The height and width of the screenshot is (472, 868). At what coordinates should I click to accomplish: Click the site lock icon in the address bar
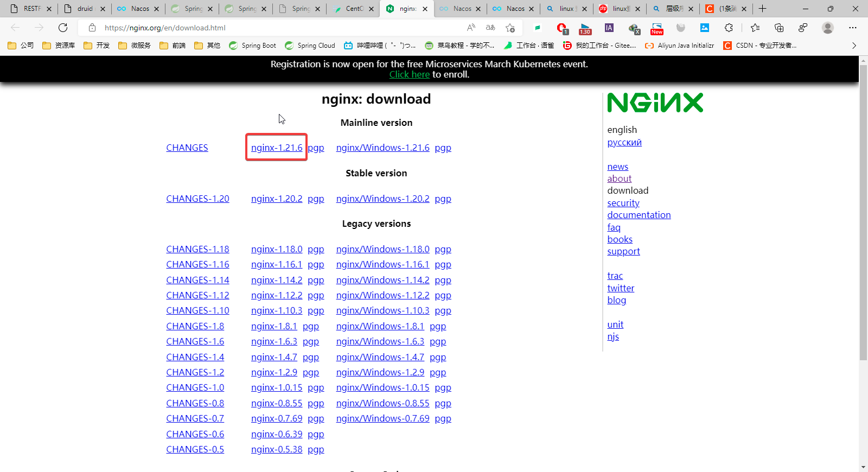92,28
